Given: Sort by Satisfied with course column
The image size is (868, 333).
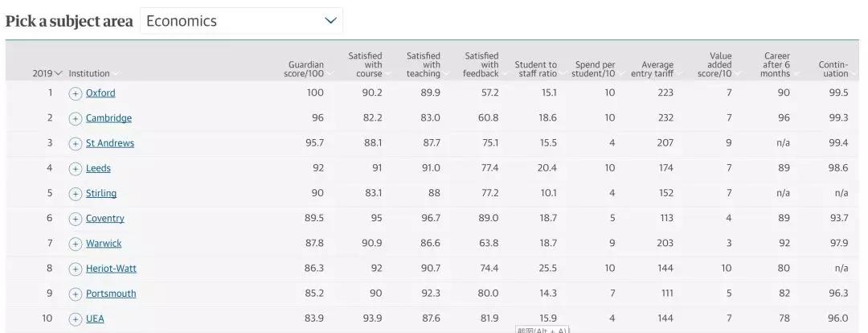Looking at the screenshot, I should point(366,65).
